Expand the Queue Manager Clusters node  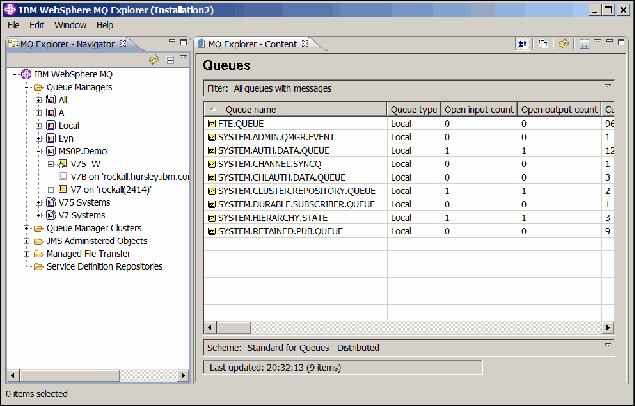tap(26, 228)
